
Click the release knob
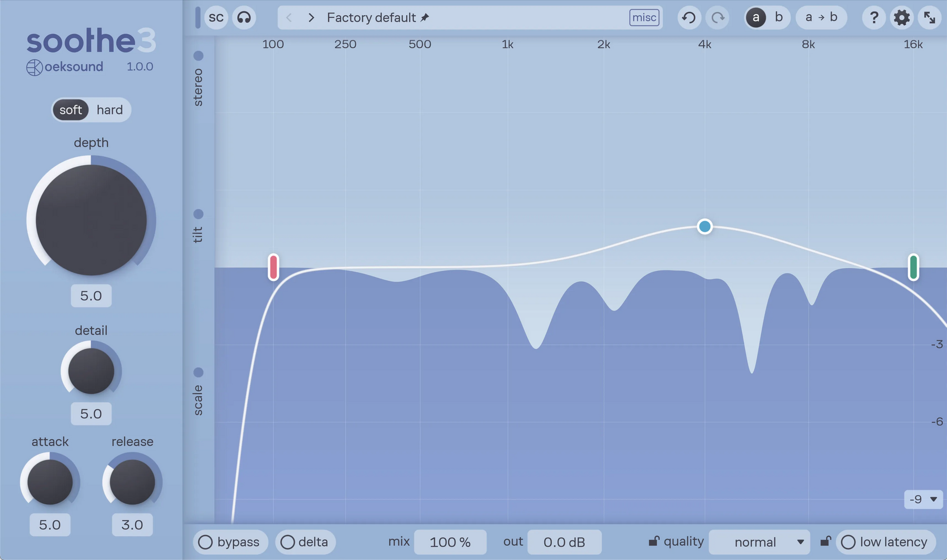[x=132, y=482]
